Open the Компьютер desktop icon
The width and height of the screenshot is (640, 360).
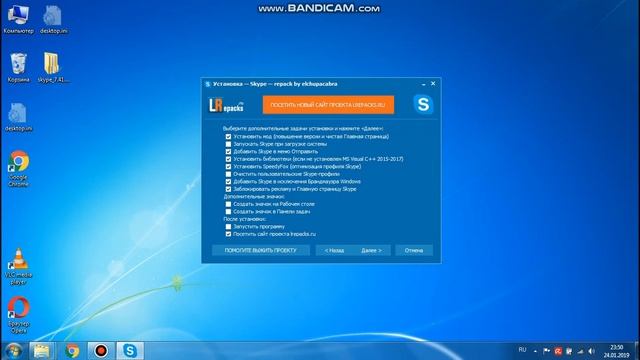coord(18,19)
